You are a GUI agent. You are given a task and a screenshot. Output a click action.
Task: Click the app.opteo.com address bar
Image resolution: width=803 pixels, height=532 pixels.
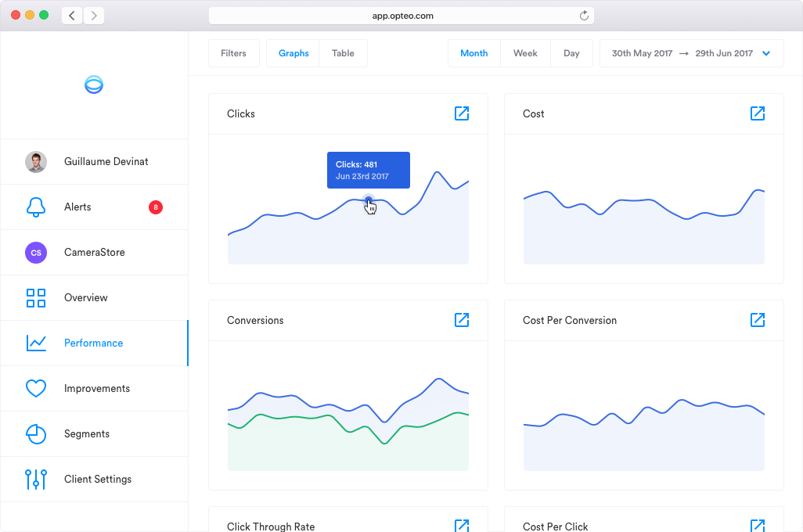click(x=401, y=16)
